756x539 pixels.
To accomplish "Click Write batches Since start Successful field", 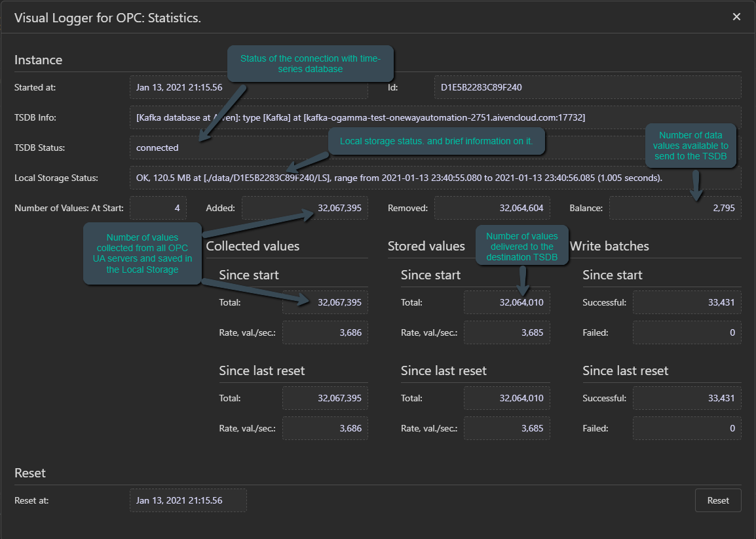I will pos(687,302).
